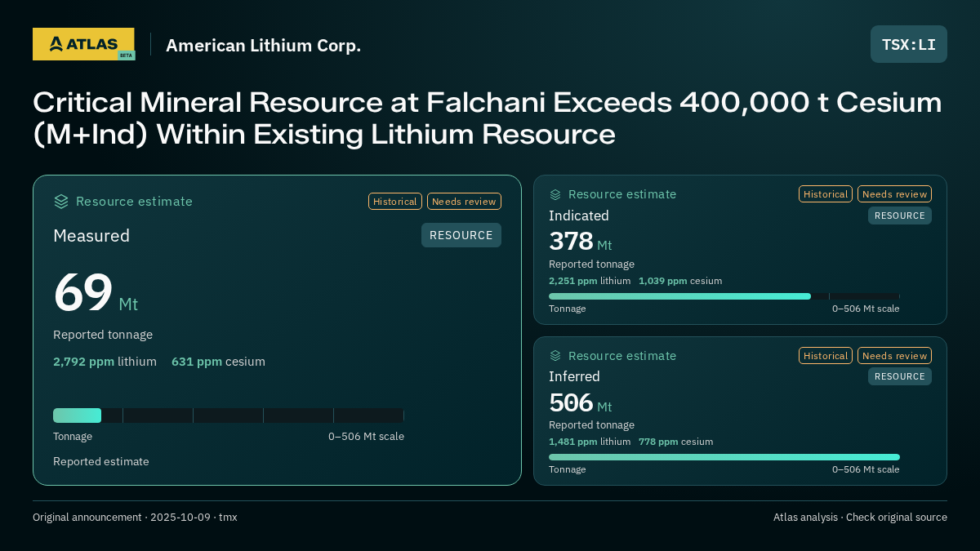The height and width of the screenshot is (551, 980).
Task: Click 0–506 Mt scale label on Measured card
Action: 366,437
